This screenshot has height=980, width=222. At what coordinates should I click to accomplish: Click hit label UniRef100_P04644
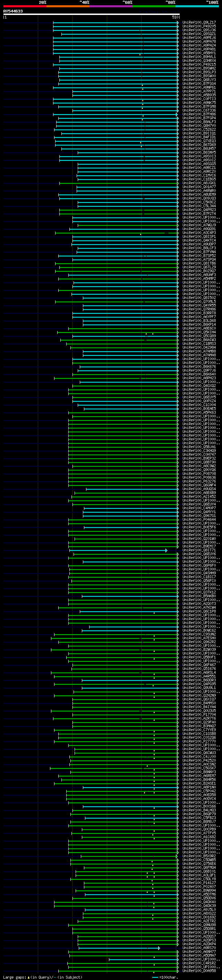199,520
